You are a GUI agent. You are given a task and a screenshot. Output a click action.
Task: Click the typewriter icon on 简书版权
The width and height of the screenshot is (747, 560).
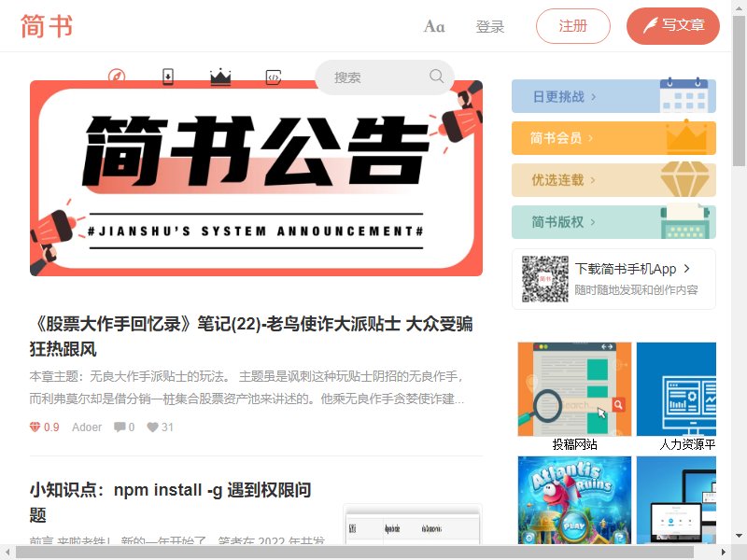[685, 221]
